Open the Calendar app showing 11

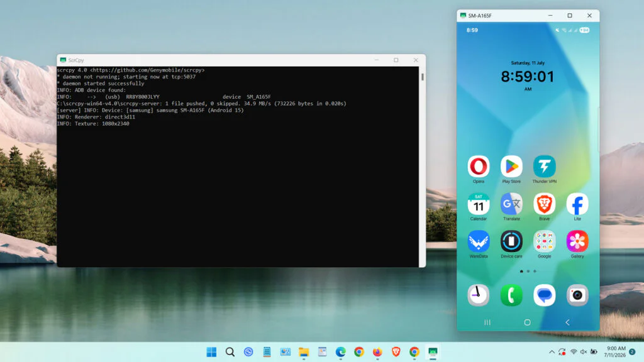pyautogui.click(x=479, y=204)
